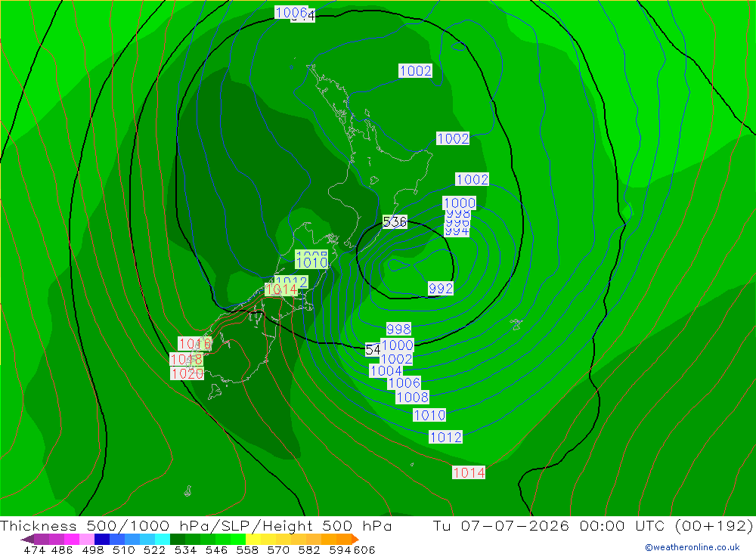Click the forecast hour (00+192) text
This screenshot has height=554, width=756.
click(x=714, y=525)
